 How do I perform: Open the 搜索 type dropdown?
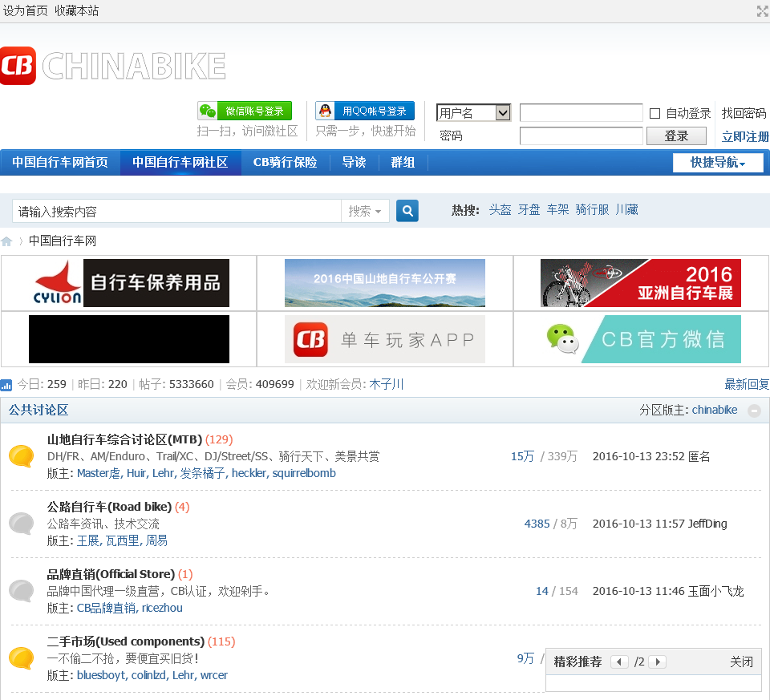tap(365, 211)
